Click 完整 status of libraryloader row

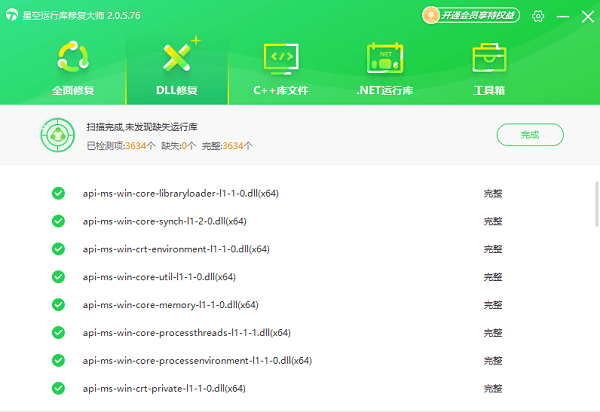pos(493,194)
